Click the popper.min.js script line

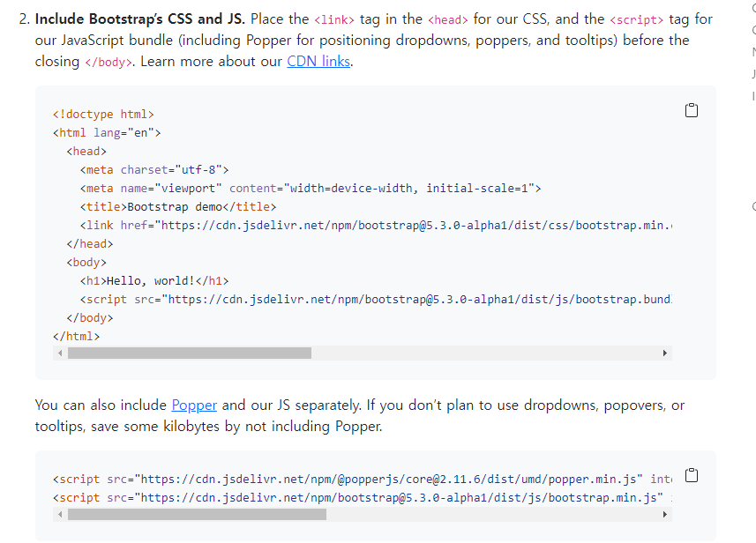[363, 480]
